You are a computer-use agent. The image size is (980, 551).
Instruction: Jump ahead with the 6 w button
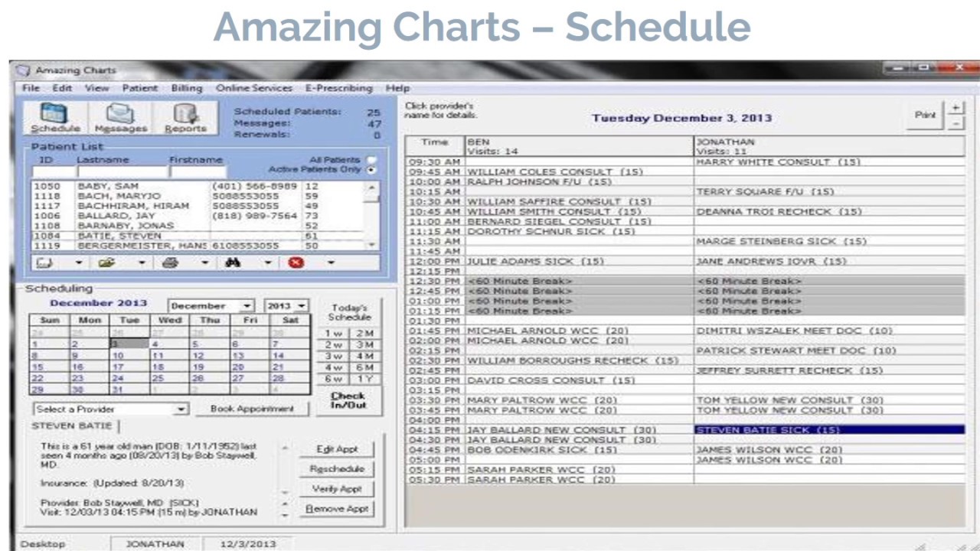click(x=334, y=380)
